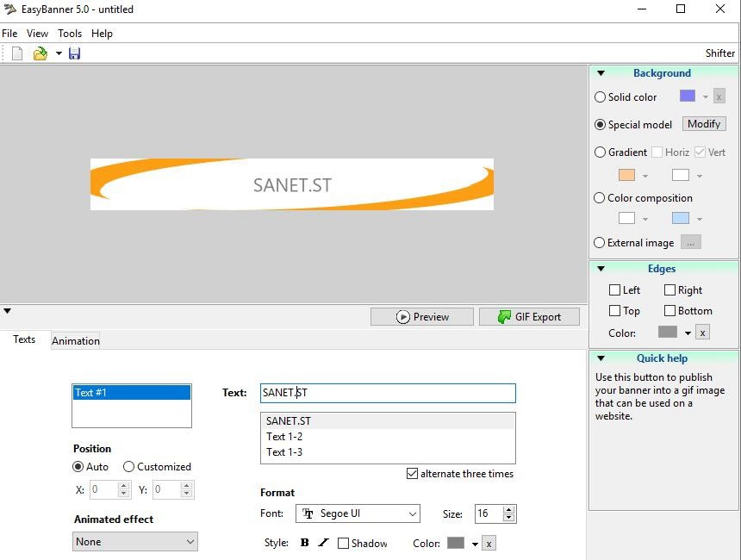Open the Animated effect None dropdown
Viewport: 741px width, 560px height.
(135, 542)
